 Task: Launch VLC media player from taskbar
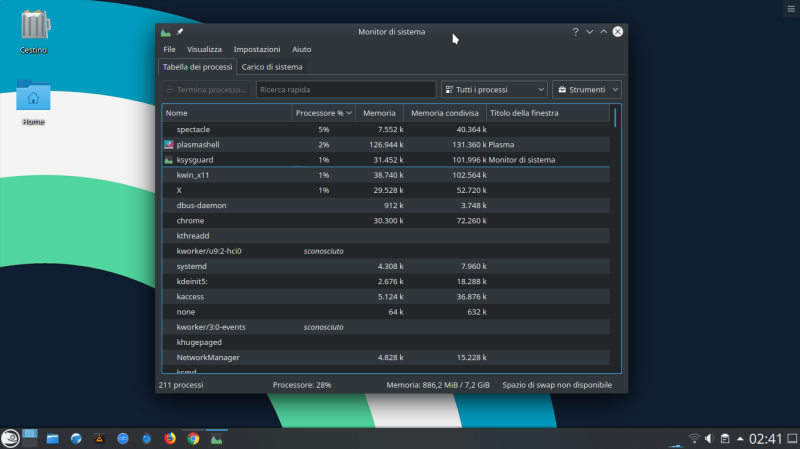click(x=99, y=438)
